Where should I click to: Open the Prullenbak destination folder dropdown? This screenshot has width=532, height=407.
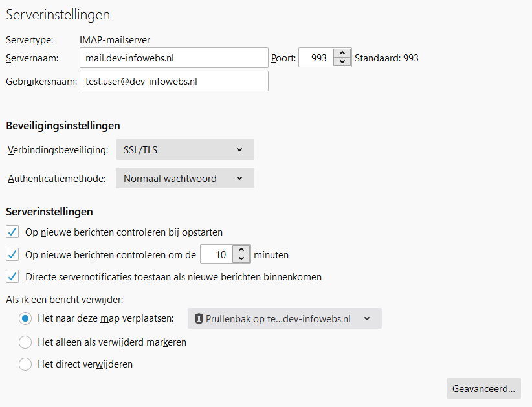pos(285,318)
